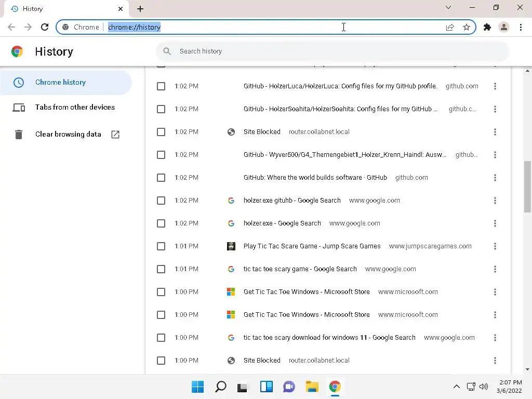Open File Explorer from the taskbar

(x=312, y=387)
